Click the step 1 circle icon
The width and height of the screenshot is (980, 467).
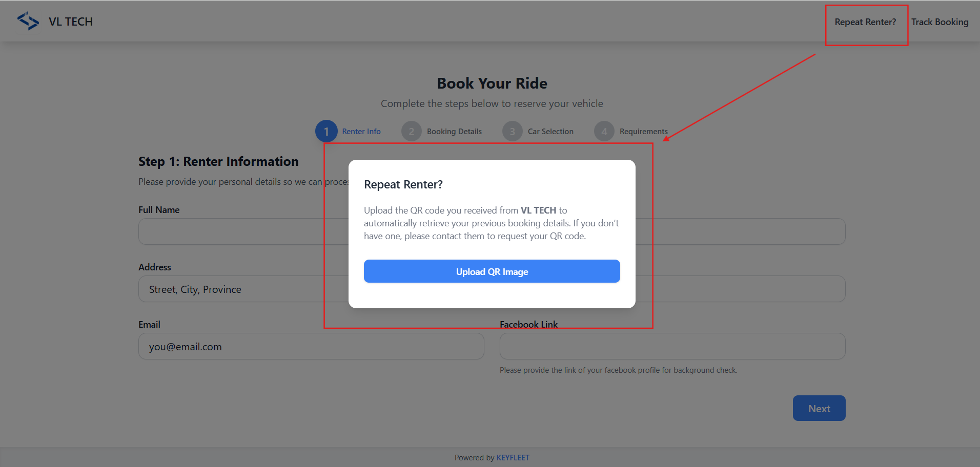pyautogui.click(x=326, y=132)
